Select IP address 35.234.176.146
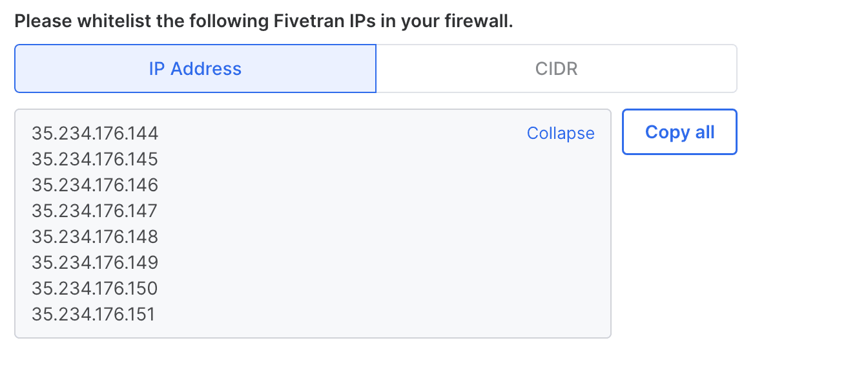Screen dimensions: 868x389 coord(94,185)
